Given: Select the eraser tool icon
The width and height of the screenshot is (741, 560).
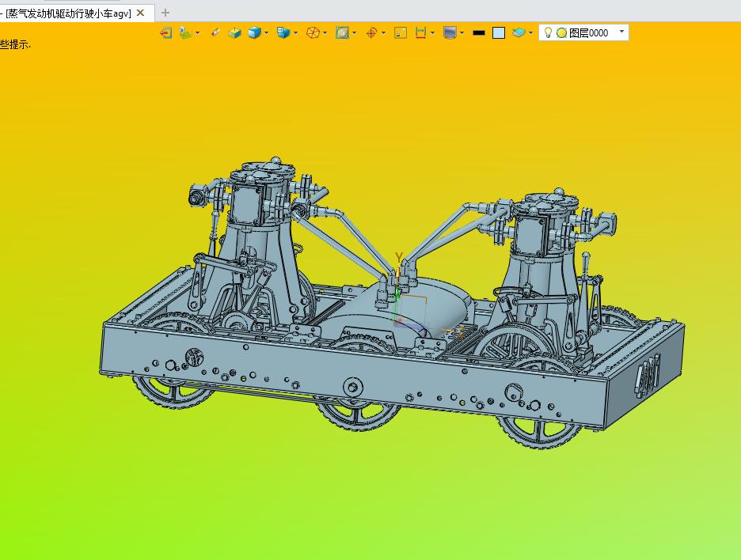Looking at the screenshot, I should pos(215,32).
